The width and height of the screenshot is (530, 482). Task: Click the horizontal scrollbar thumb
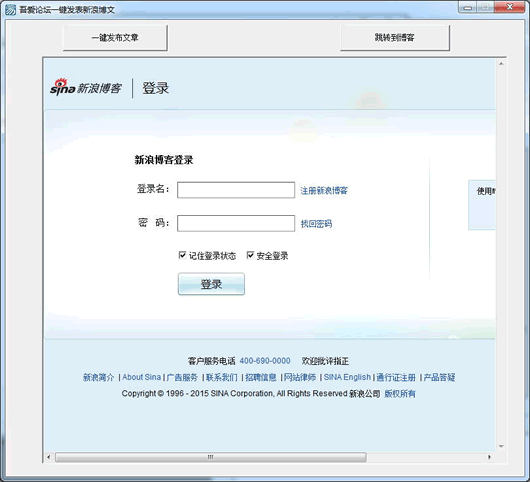point(211,457)
